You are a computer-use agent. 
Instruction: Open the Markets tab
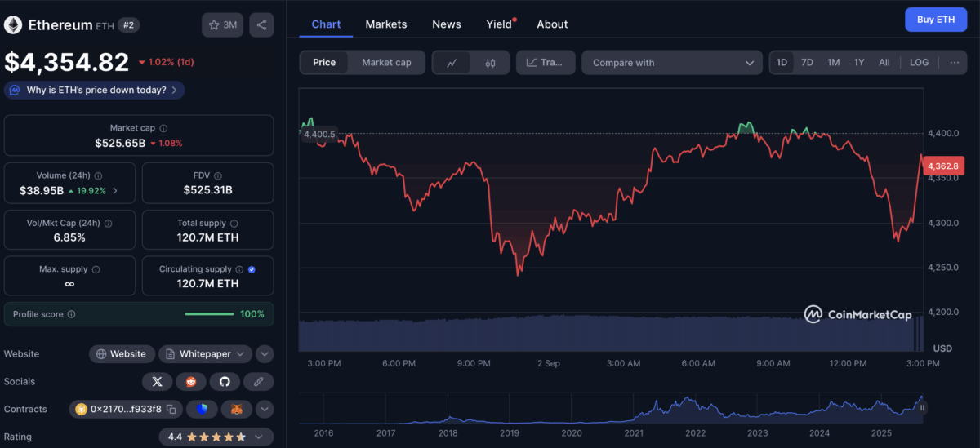coord(385,24)
